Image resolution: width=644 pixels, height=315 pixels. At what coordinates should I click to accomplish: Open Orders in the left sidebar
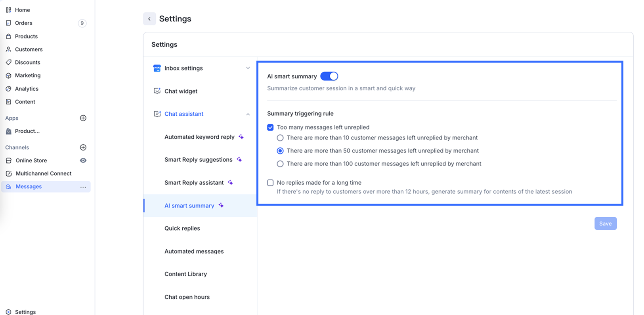click(24, 23)
